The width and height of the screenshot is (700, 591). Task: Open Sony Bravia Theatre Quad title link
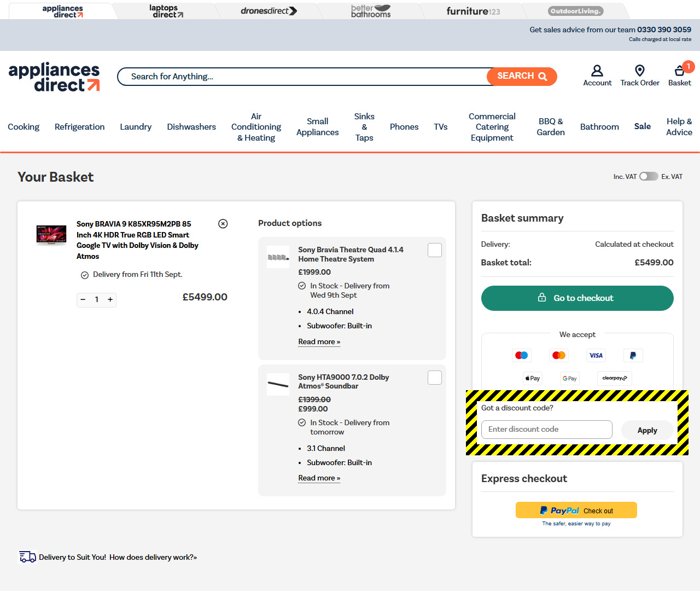pyautogui.click(x=351, y=254)
